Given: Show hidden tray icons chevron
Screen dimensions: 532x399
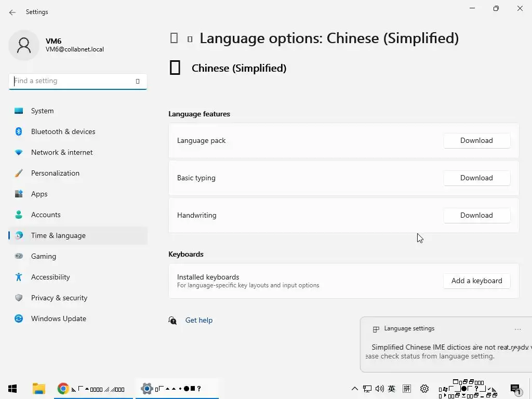Looking at the screenshot, I should click(355, 389).
